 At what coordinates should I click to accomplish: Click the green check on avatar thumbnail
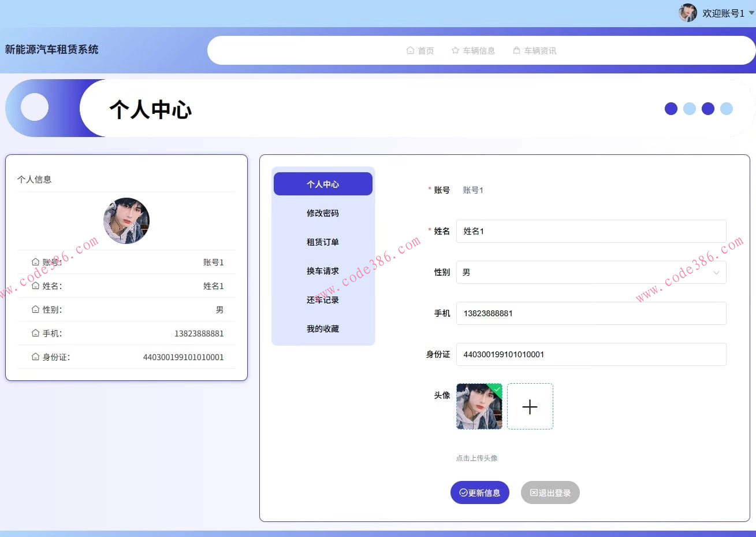pos(497,390)
